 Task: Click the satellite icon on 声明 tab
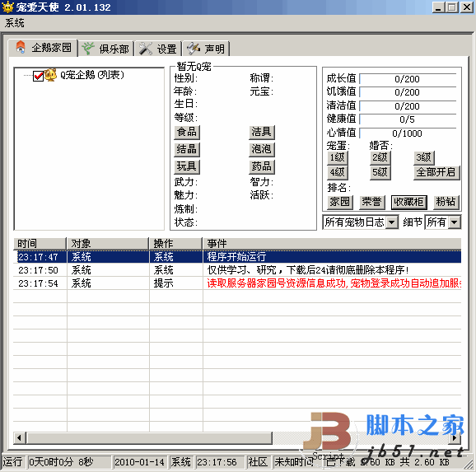(x=194, y=49)
